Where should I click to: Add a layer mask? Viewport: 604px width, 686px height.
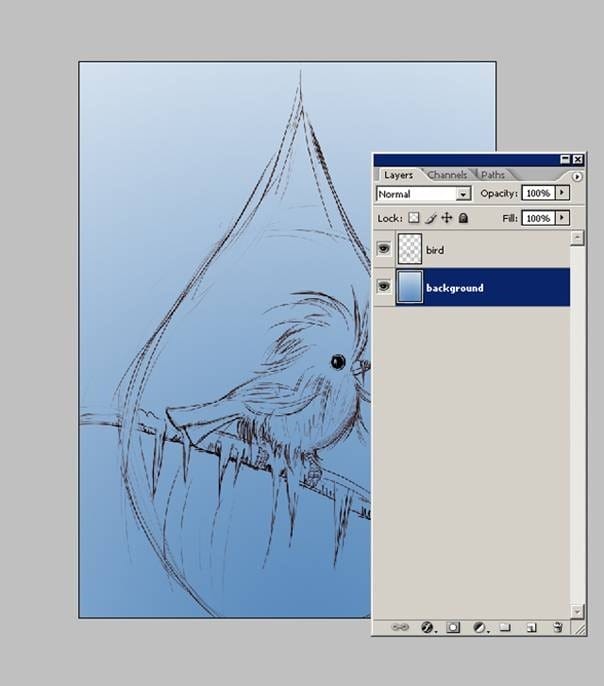click(453, 627)
